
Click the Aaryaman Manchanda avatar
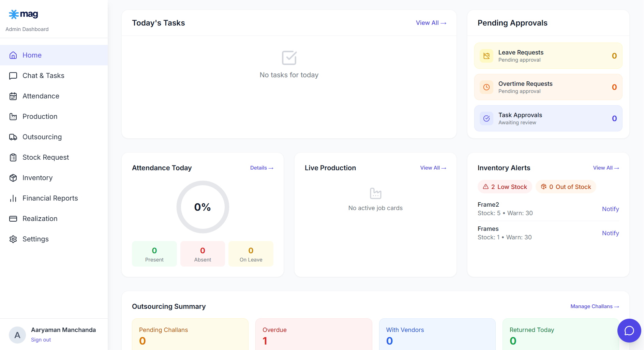17,335
